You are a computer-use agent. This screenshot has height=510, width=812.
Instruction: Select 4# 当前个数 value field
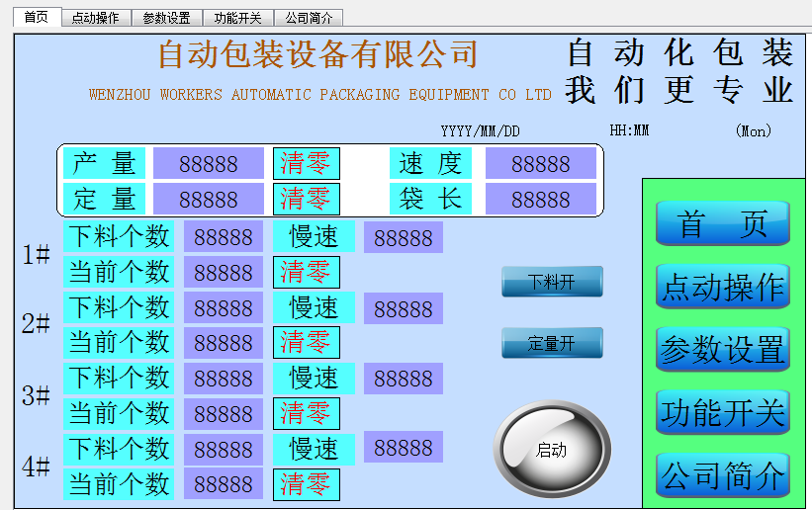tap(224, 484)
